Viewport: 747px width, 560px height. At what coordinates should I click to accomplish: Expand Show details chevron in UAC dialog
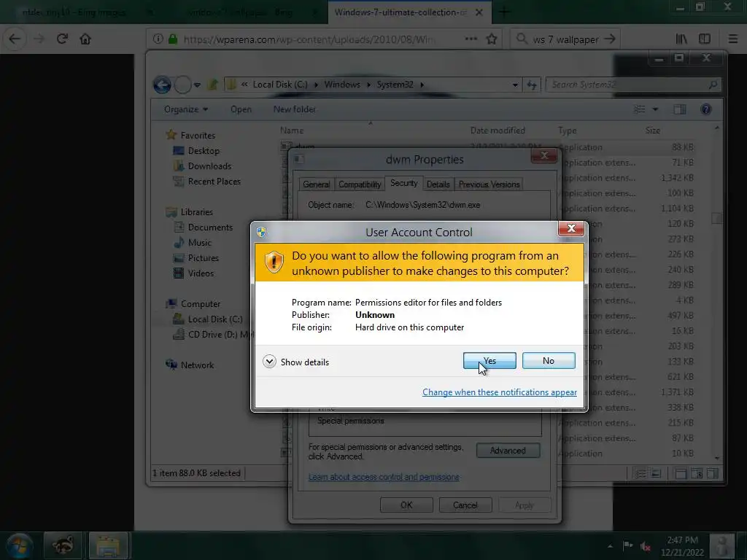coord(269,362)
